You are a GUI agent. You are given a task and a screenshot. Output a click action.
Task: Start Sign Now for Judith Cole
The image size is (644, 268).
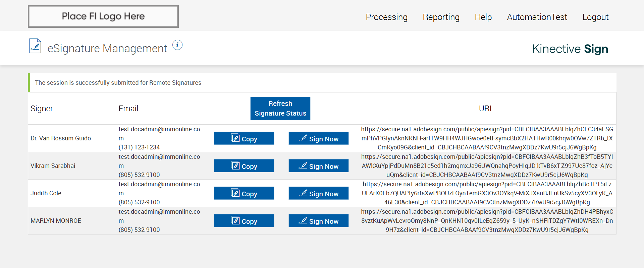(x=318, y=193)
